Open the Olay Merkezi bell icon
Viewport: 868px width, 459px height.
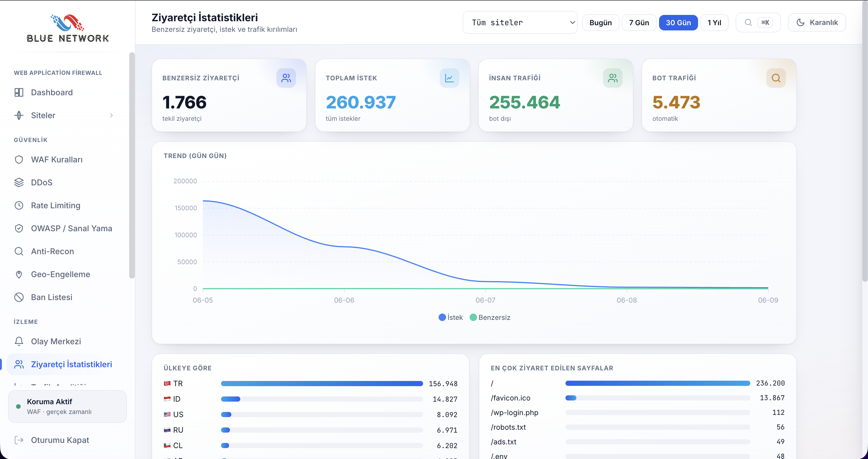click(x=19, y=341)
